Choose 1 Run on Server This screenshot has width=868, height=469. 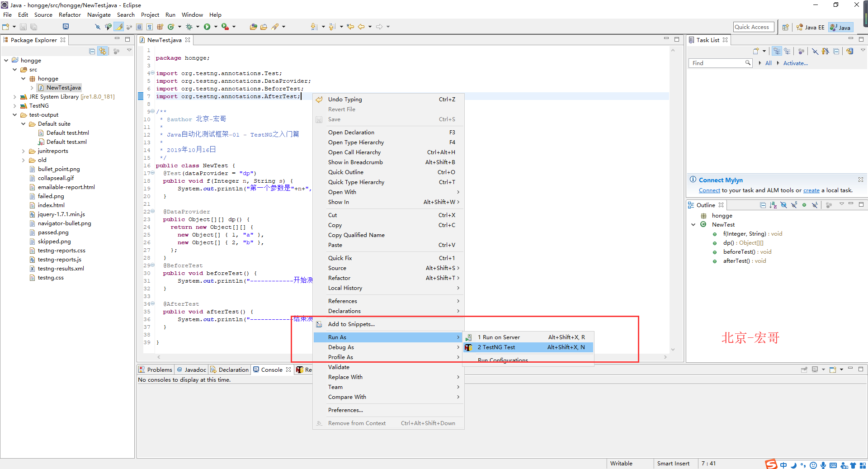pos(528,337)
